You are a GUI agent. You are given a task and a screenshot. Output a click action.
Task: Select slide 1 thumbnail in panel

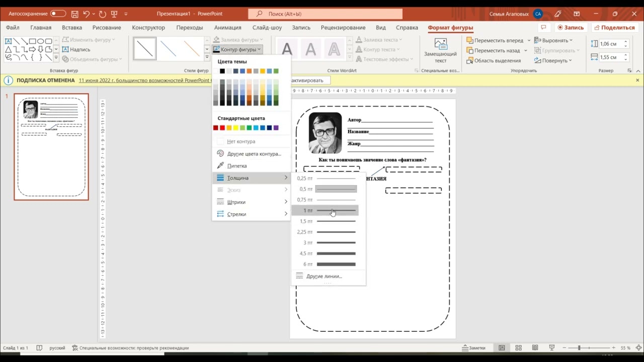click(x=51, y=147)
